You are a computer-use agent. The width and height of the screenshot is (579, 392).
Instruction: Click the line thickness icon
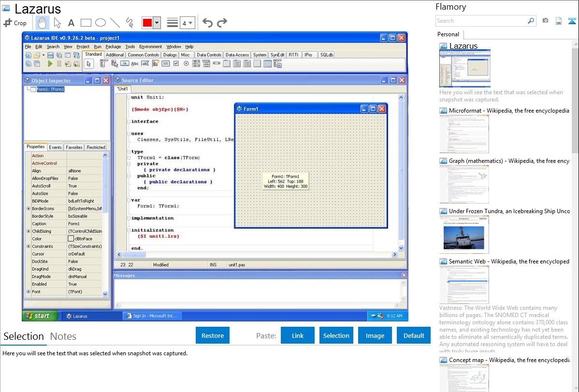tap(172, 23)
